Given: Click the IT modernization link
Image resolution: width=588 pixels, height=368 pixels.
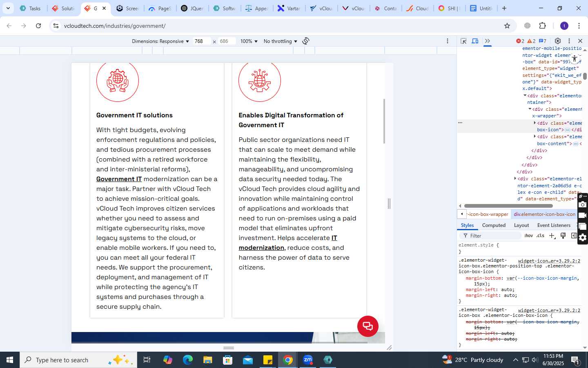Looking at the screenshot, I should (288, 243).
